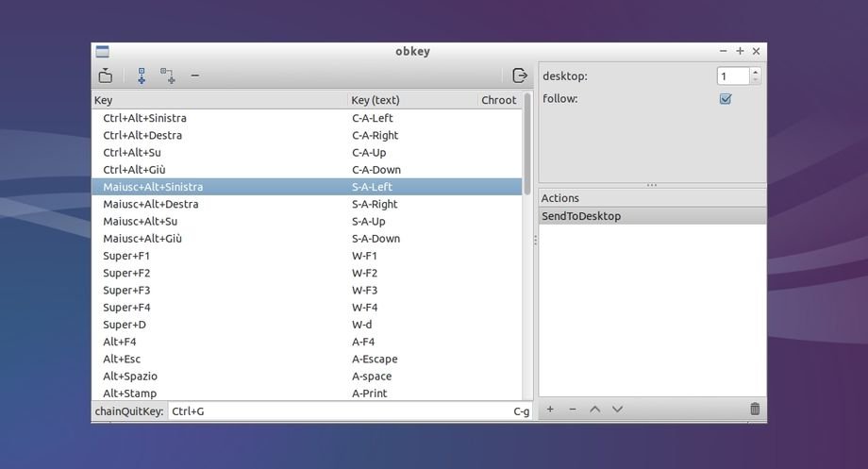The width and height of the screenshot is (868, 469).
Task: Move action down with the down chevron
Action: pos(617,409)
